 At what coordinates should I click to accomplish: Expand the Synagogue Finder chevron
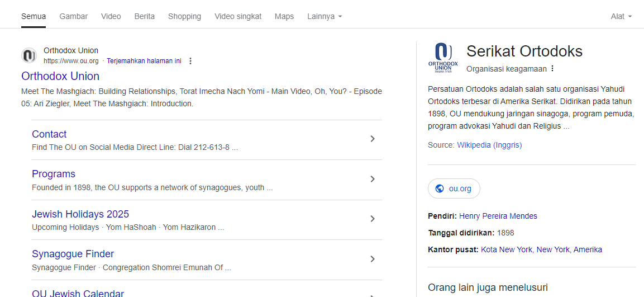[373, 259]
